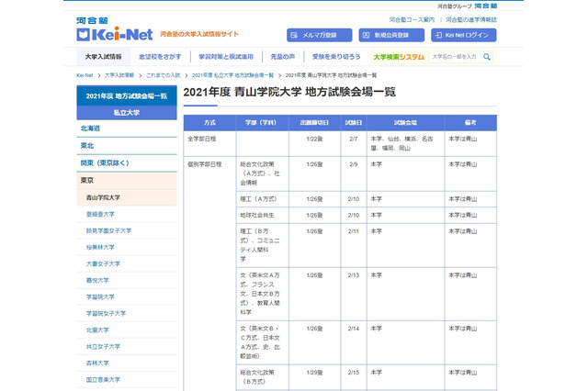588x391 pixels.
Task: Open the 大学検索システム link
Action: click(x=399, y=57)
